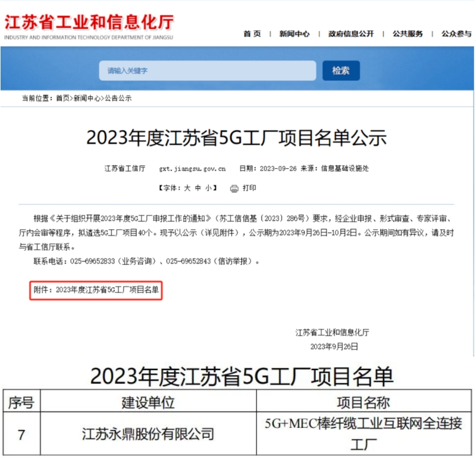This screenshot has width=476, height=458.
Task: Click the 5G+MEC棒纤缆 project name cell
Action: (363, 434)
